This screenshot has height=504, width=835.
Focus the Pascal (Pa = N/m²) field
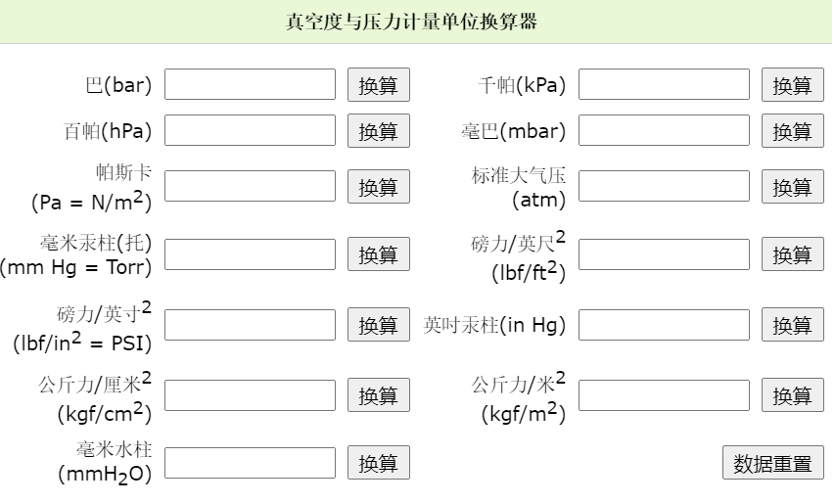[x=250, y=186]
